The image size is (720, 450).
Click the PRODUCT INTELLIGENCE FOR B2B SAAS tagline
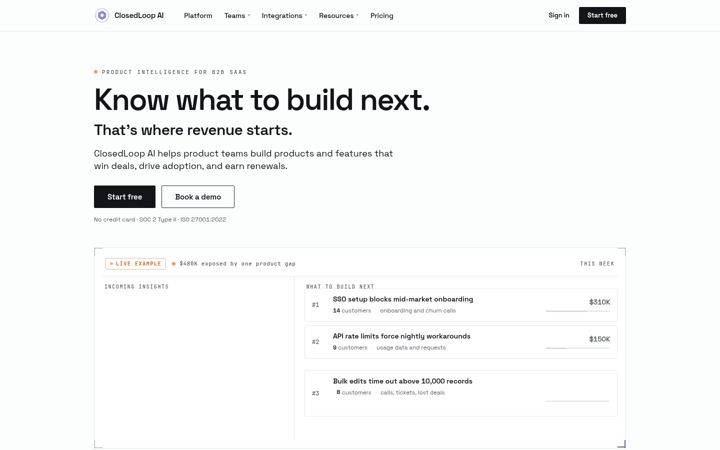[x=174, y=72]
